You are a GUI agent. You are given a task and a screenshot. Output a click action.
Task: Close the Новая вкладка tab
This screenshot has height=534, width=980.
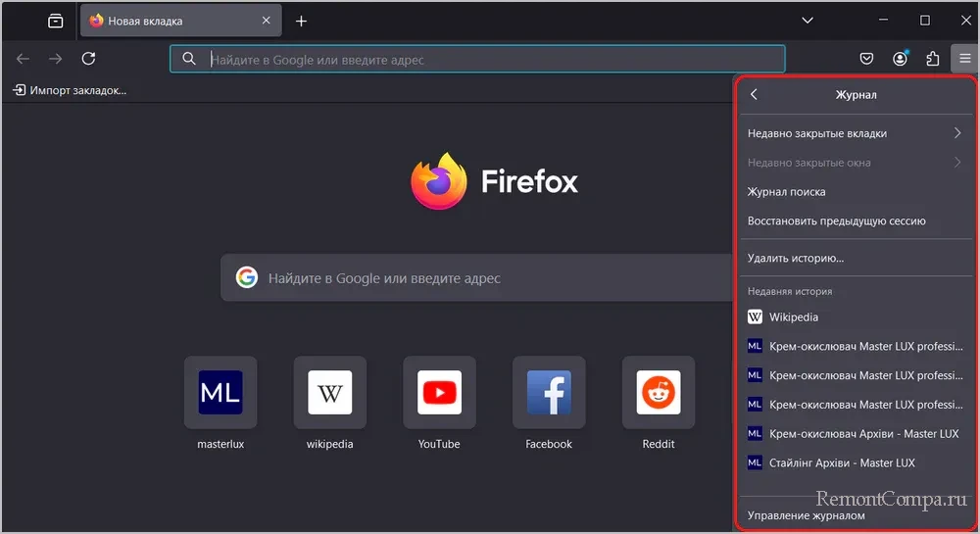[x=267, y=21]
